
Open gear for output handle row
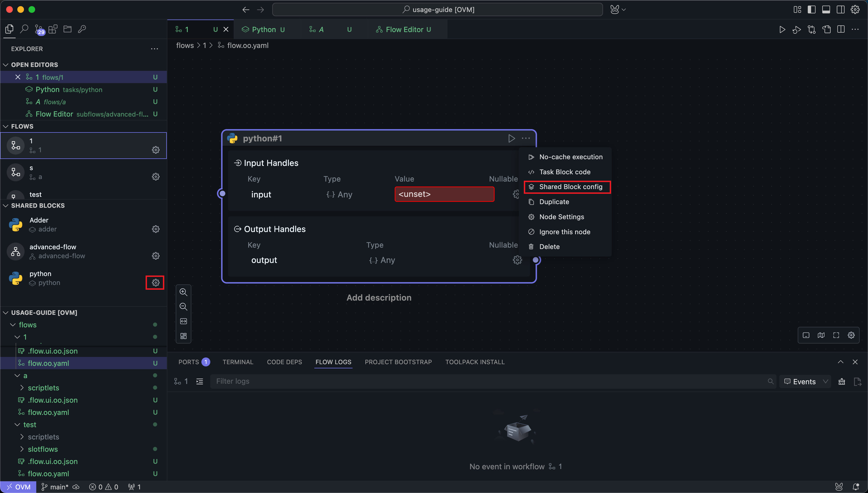517,260
